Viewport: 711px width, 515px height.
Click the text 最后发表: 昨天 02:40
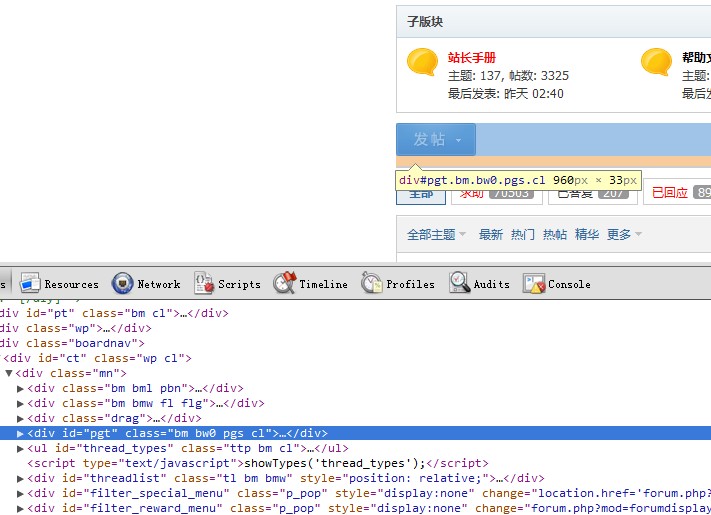[506, 94]
